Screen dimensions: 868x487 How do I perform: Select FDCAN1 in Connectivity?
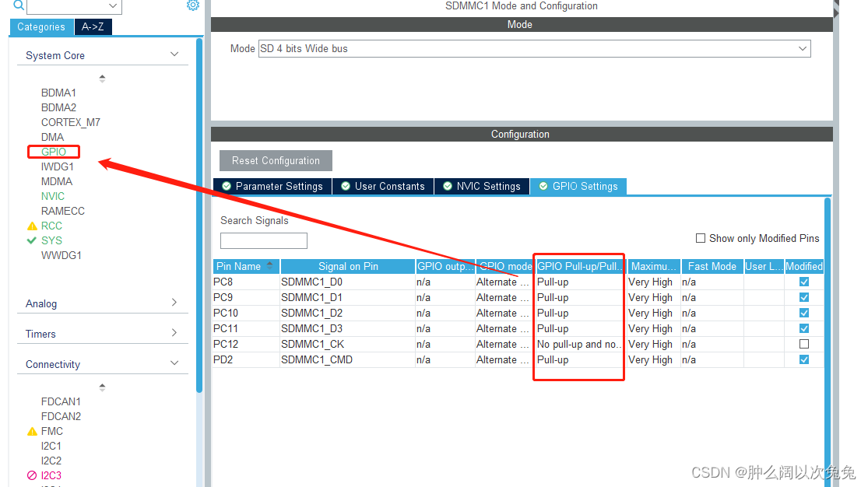pos(61,401)
